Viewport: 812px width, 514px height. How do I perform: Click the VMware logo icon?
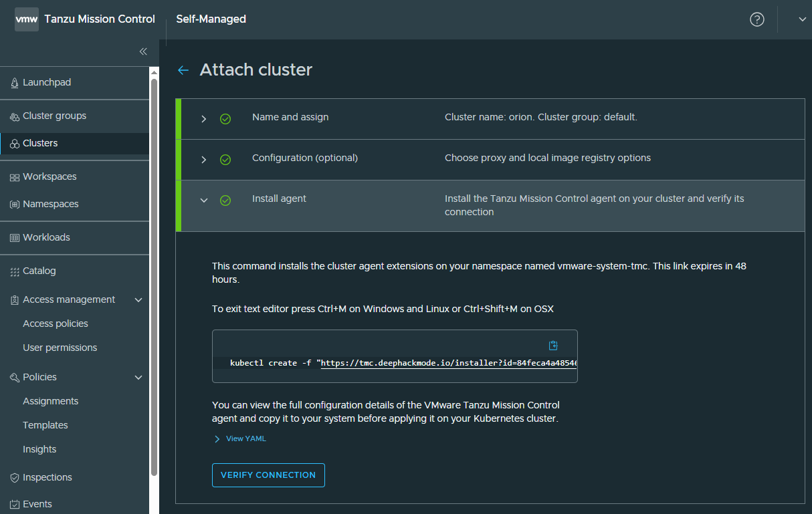coord(27,19)
